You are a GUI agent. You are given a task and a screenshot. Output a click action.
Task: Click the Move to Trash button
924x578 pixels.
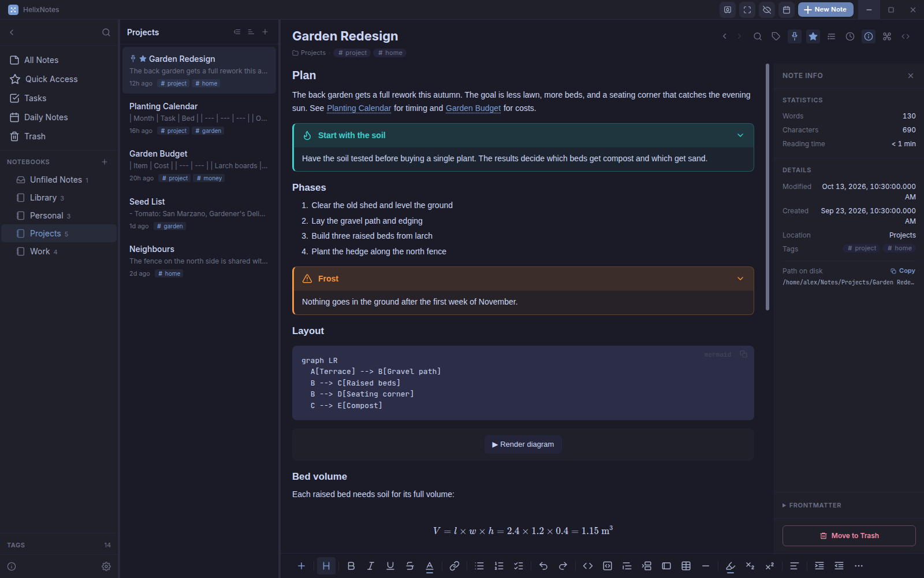coord(849,536)
